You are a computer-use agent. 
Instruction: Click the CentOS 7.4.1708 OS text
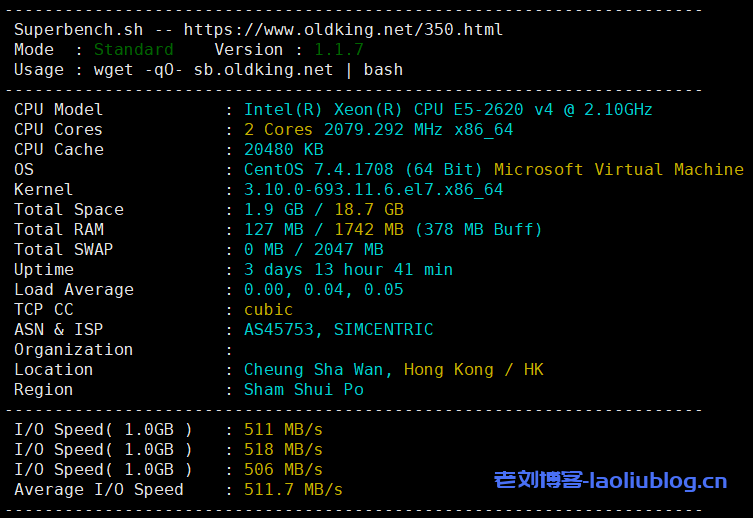363,170
